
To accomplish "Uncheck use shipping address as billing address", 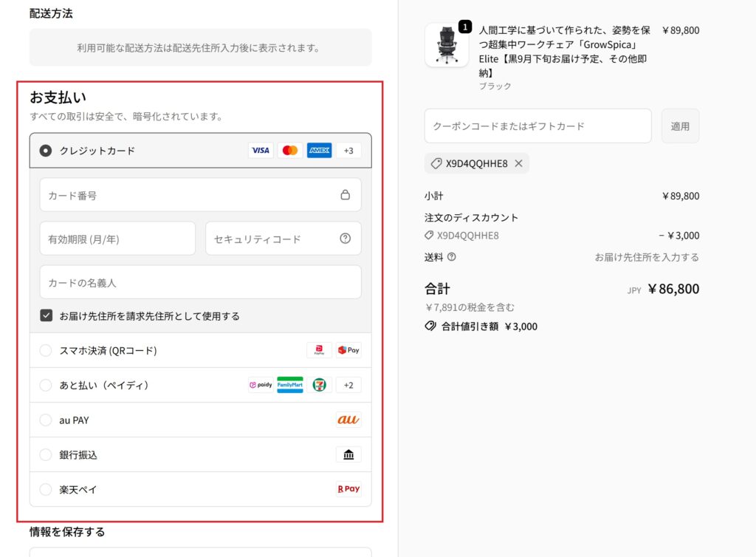I will point(47,315).
